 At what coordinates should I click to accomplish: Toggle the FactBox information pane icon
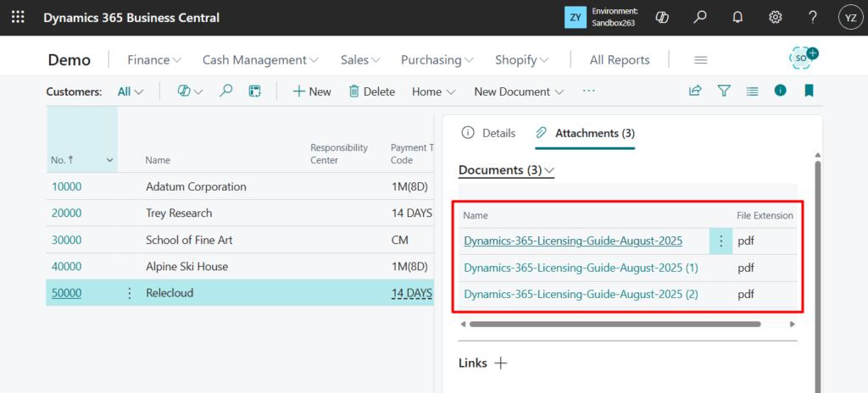780,91
